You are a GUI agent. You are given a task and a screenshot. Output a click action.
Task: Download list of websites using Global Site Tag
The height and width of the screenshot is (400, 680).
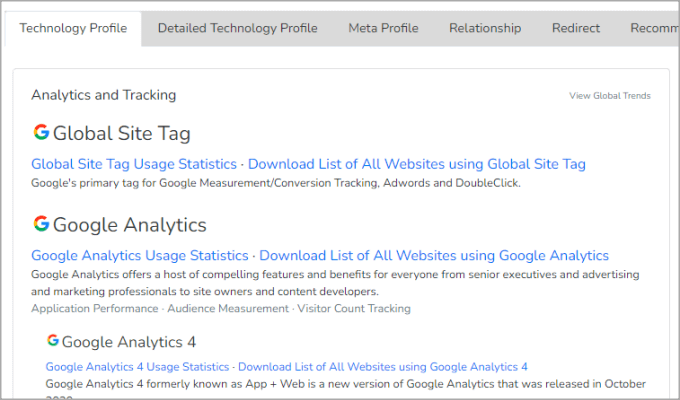pos(416,164)
